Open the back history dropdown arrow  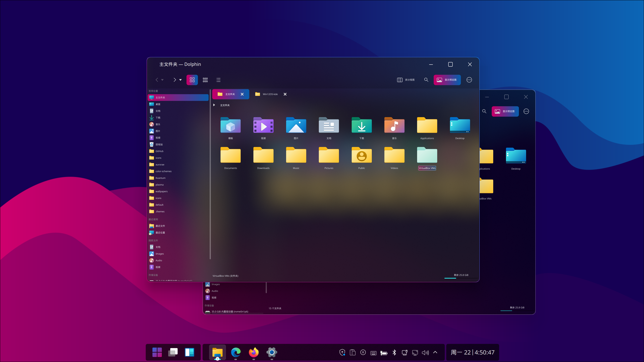coord(163,80)
